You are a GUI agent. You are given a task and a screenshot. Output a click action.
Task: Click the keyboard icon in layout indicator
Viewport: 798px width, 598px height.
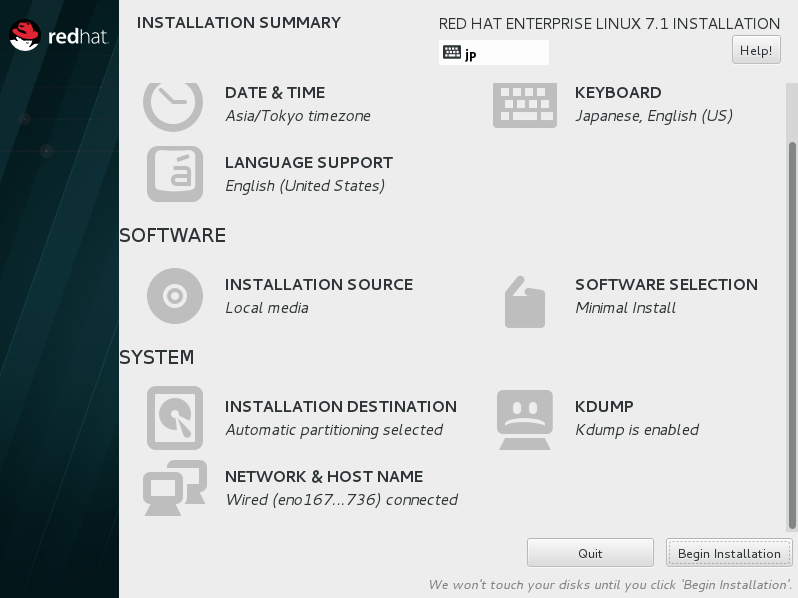click(452, 52)
